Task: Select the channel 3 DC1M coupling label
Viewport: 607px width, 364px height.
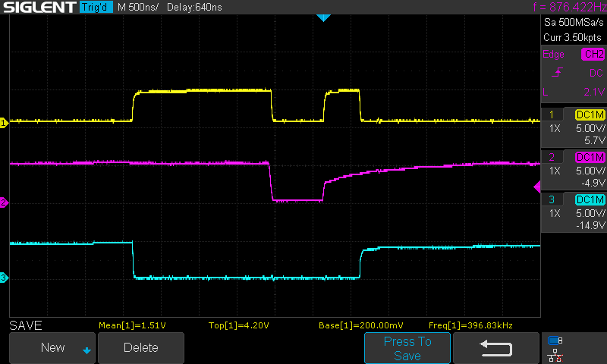Action: (590, 199)
